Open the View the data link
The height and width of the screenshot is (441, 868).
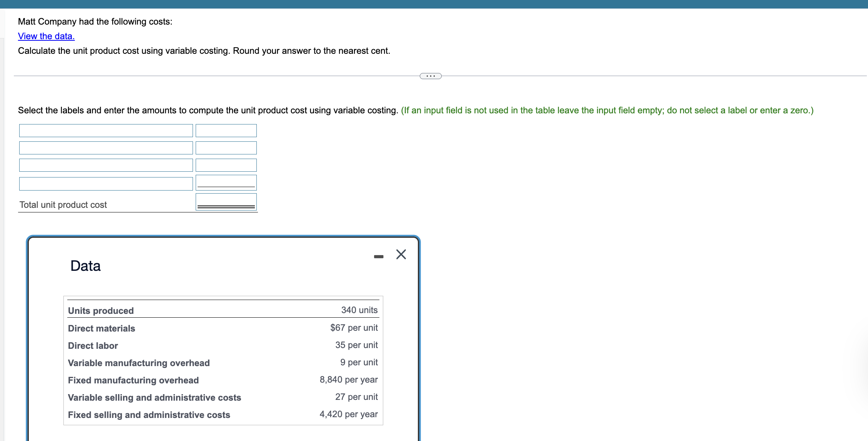coord(46,36)
